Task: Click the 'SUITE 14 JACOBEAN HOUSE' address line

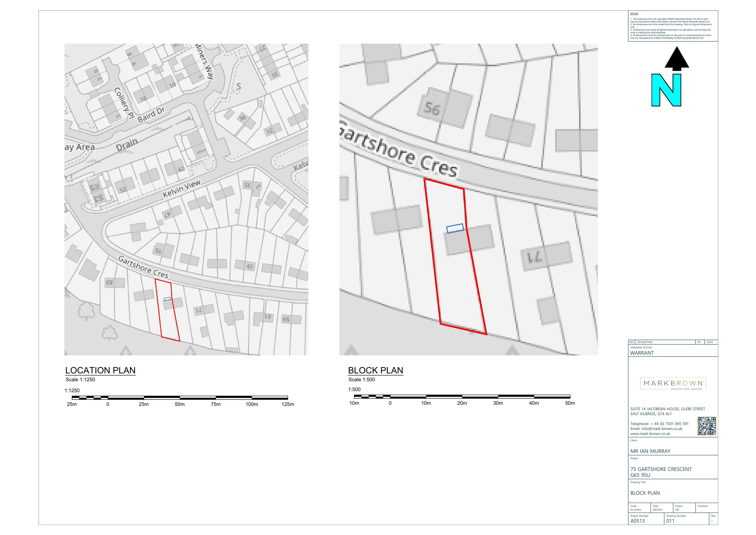Action: pos(668,409)
